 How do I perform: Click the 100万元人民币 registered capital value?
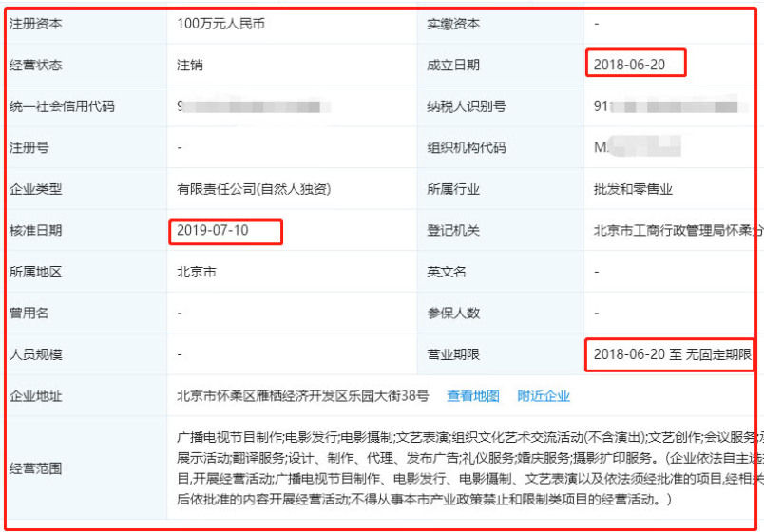(222, 23)
